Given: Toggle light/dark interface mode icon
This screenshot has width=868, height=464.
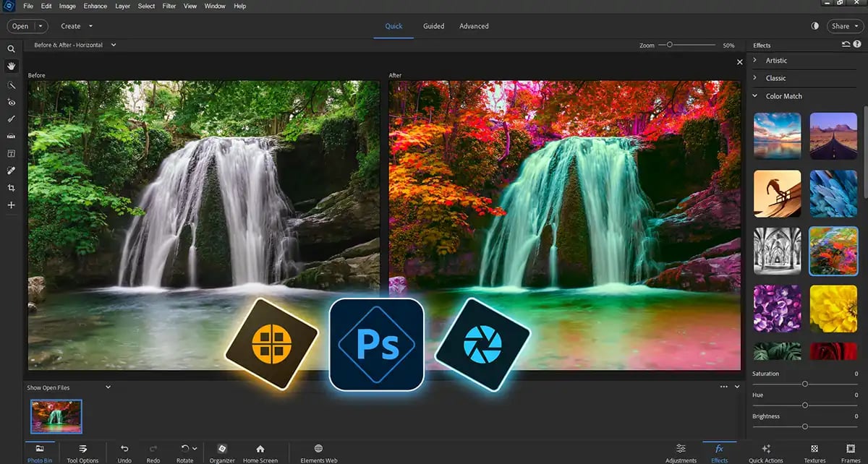Looking at the screenshot, I should click(x=815, y=26).
